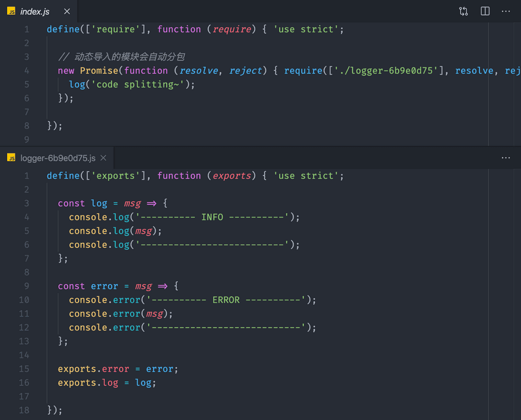Screen dimensions: 521x420
Task: Open changes with the source compare icon
Action: click(463, 12)
